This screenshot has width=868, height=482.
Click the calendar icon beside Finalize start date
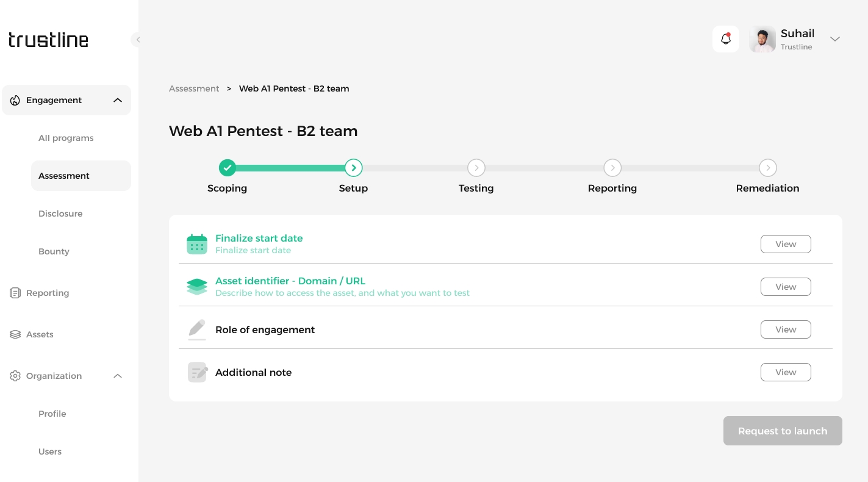197,244
